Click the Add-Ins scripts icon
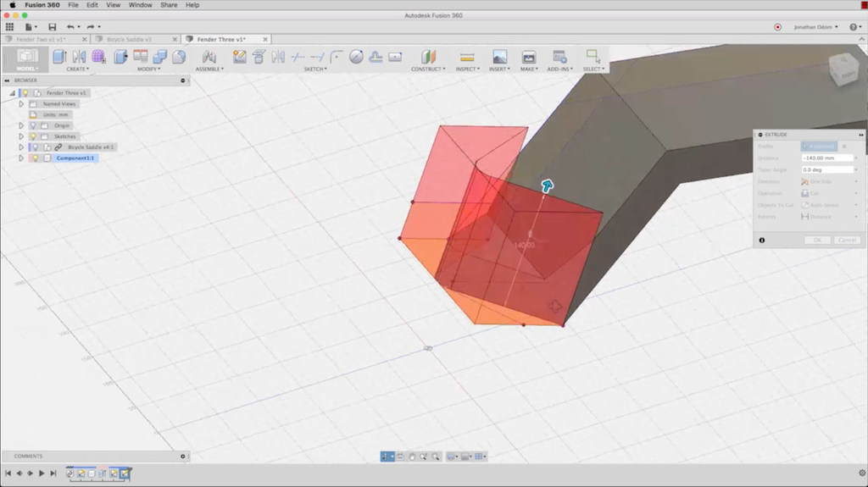This screenshot has width=868, height=487. (x=559, y=57)
